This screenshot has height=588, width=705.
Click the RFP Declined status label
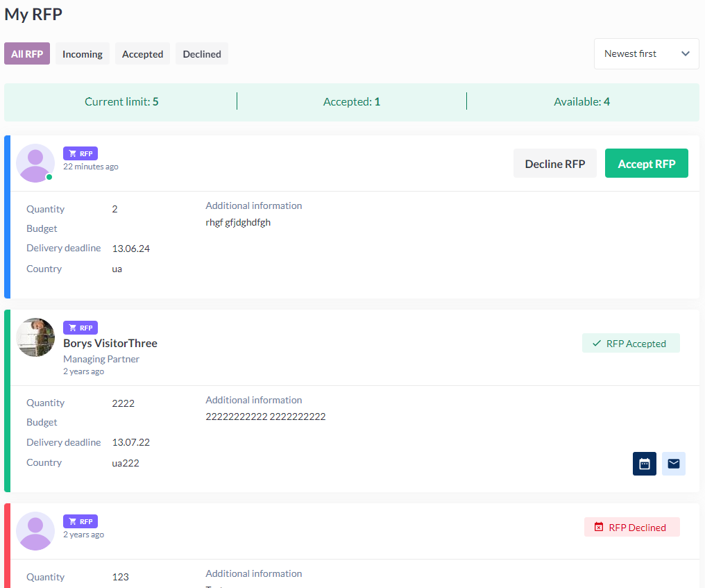click(631, 528)
